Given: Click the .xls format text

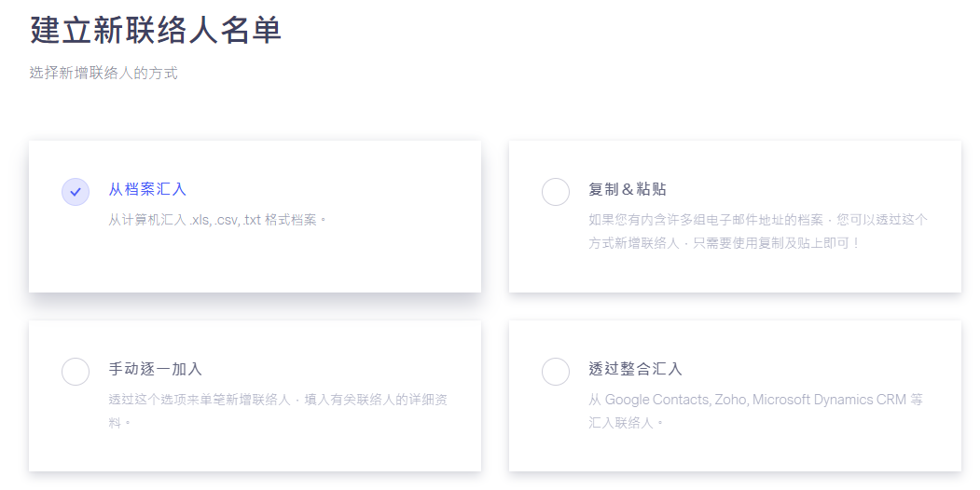Looking at the screenshot, I should pos(200,220).
